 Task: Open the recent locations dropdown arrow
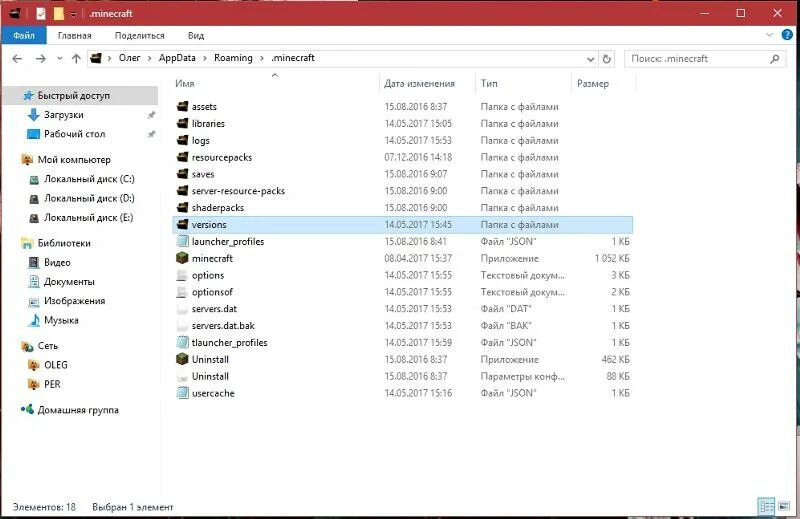coord(60,59)
